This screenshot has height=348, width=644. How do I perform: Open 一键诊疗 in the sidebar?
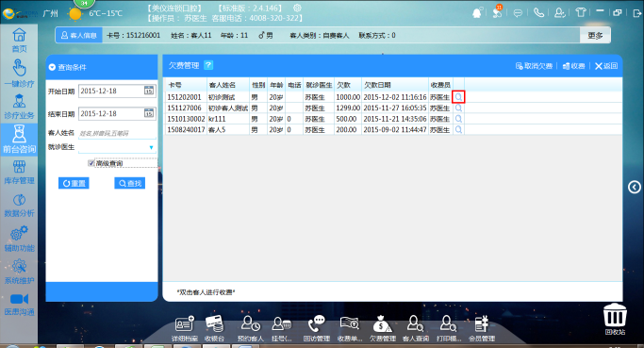(19, 74)
